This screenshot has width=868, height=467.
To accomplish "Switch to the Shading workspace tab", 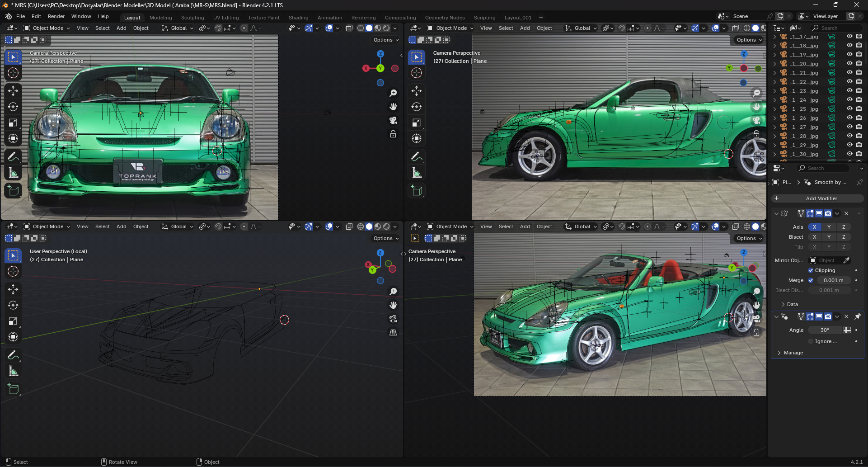I will coord(298,18).
